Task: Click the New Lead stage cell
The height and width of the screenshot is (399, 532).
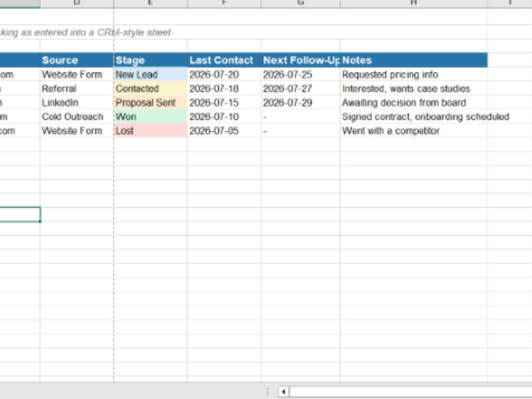Action: (151, 74)
